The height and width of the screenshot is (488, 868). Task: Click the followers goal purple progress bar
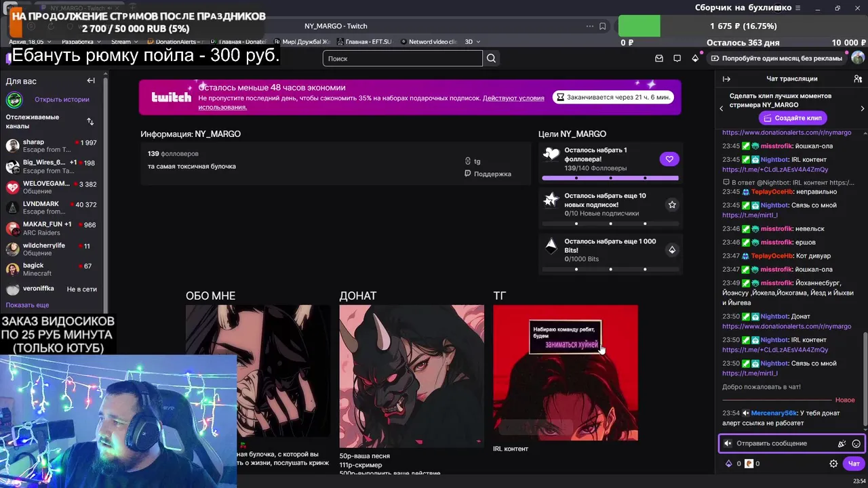point(610,178)
